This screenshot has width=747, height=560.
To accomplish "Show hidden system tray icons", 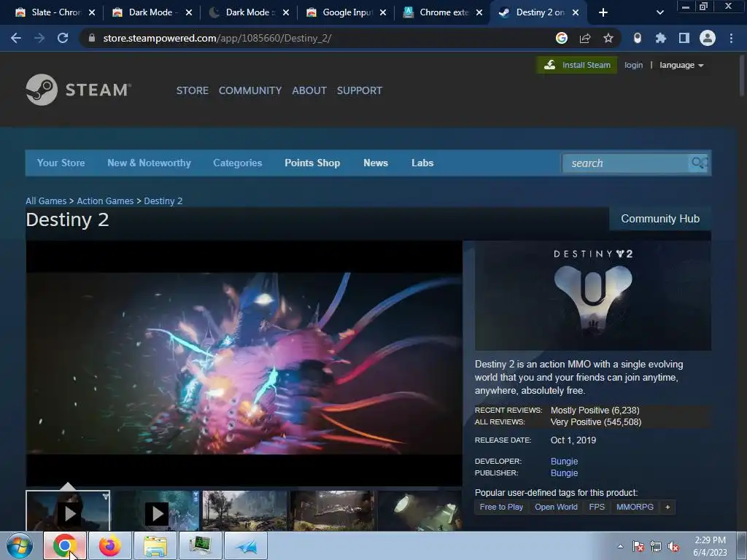I will tap(620, 547).
